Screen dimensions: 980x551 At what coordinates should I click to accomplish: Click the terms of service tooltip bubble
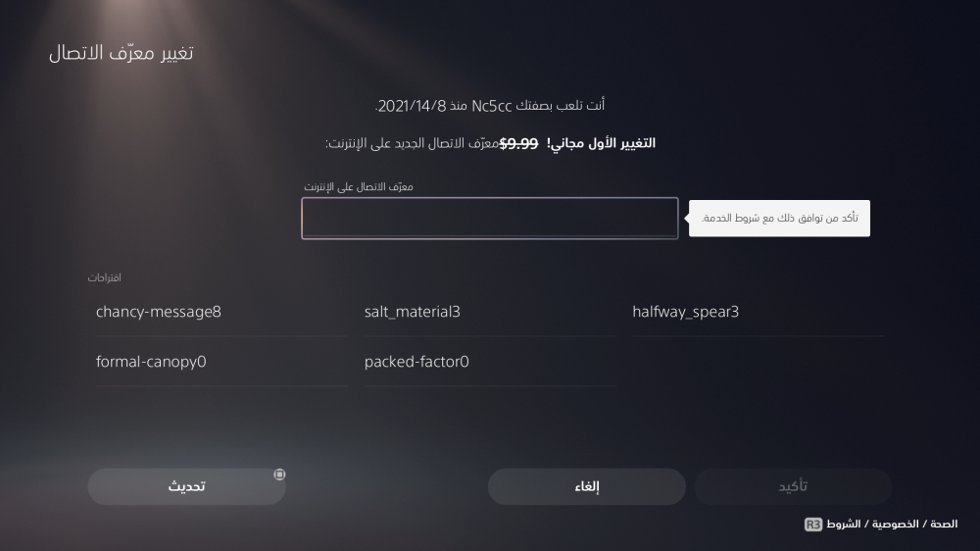click(779, 219)
